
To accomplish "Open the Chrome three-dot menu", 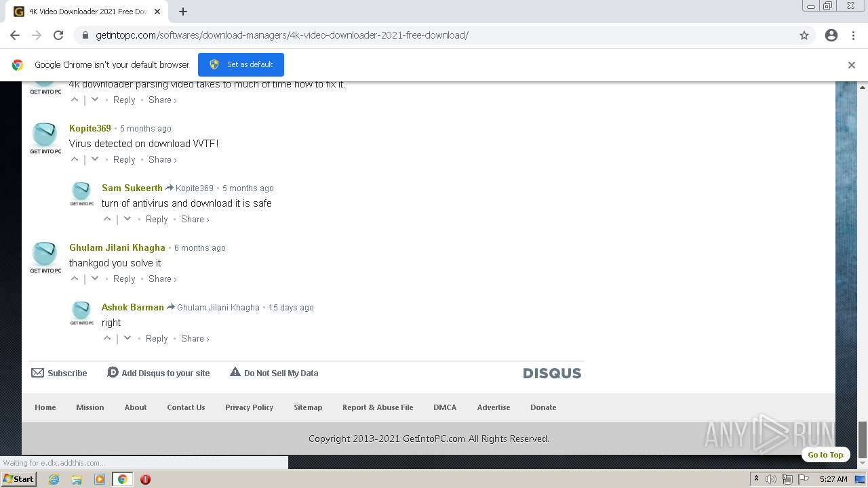I will point(853,35).
